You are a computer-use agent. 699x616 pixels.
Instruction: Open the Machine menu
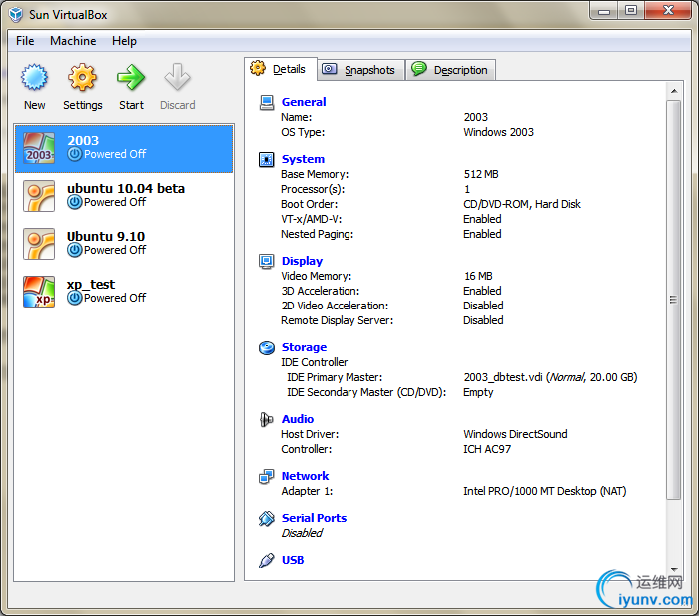pyautogui.click(x=73, y=41)
